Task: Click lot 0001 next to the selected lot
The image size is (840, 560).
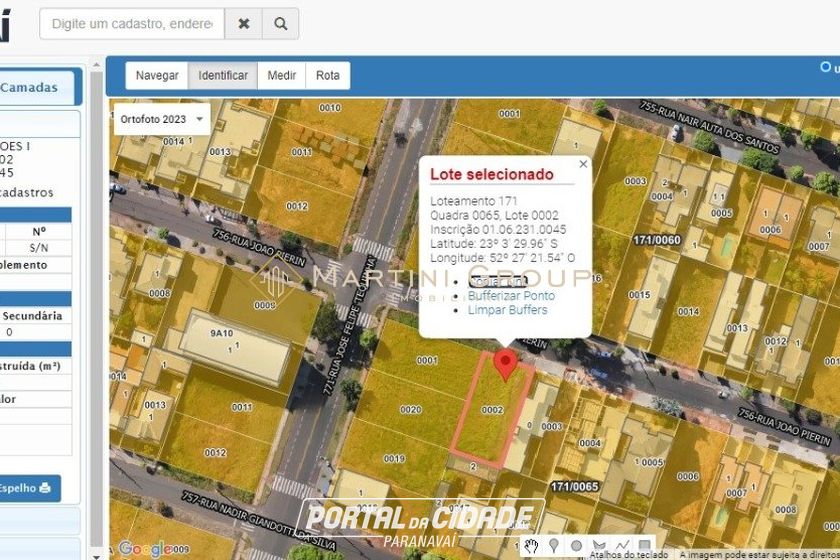Action: 427,361
